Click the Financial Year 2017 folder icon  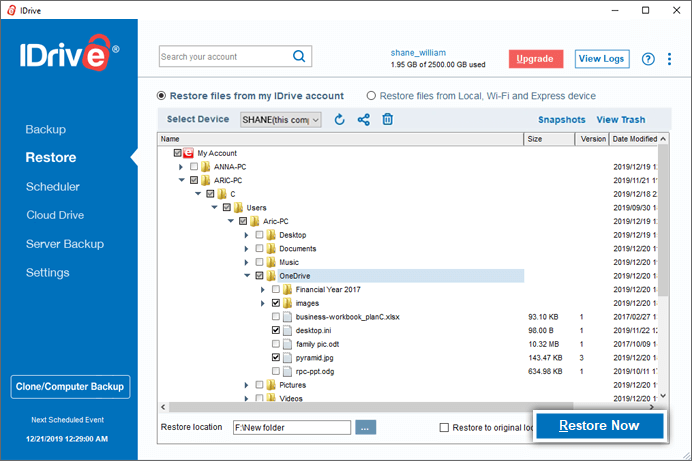287,290
